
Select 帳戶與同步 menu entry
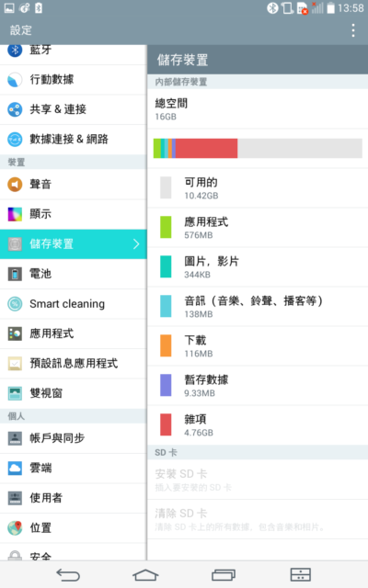(x=74, y=438)
